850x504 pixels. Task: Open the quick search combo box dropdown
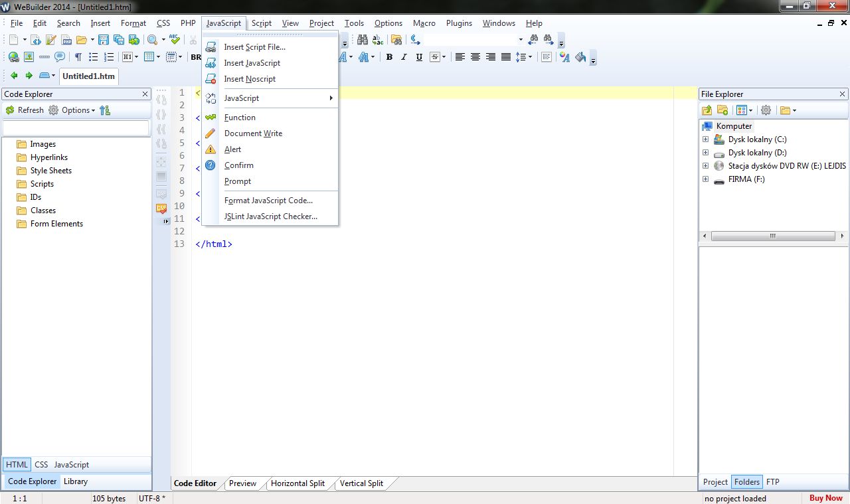pyautogui.click(x=521, y=40)
